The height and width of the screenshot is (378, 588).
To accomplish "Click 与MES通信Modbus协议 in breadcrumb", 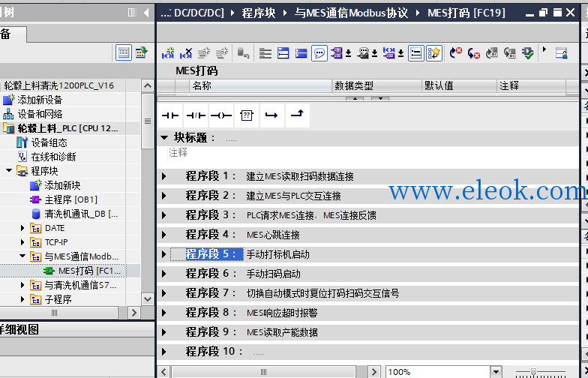I will click(x=351, y=13).
